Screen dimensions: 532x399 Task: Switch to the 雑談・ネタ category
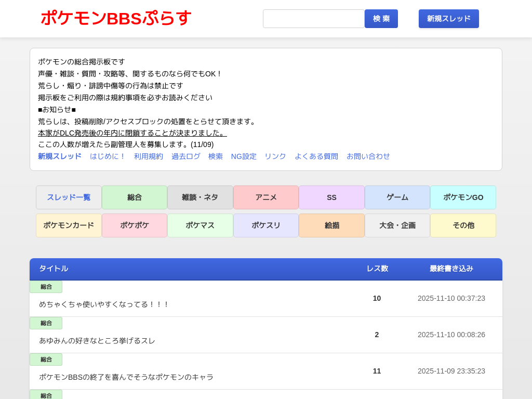(200, 197)
